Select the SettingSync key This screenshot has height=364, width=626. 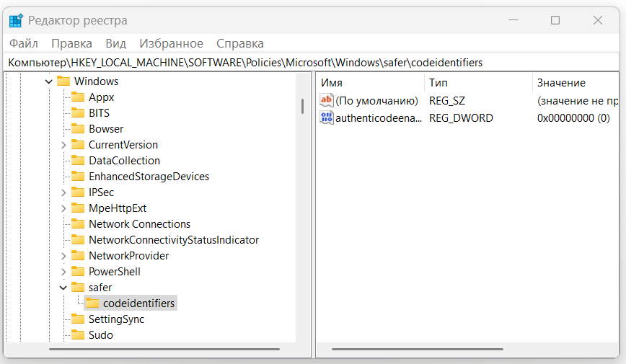click(x=116, y=319)
